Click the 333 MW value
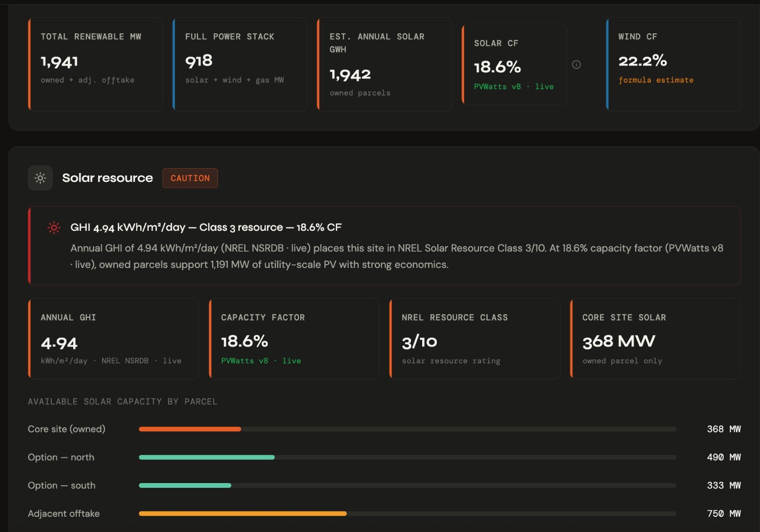760x532 pixels. pos(724,485)
